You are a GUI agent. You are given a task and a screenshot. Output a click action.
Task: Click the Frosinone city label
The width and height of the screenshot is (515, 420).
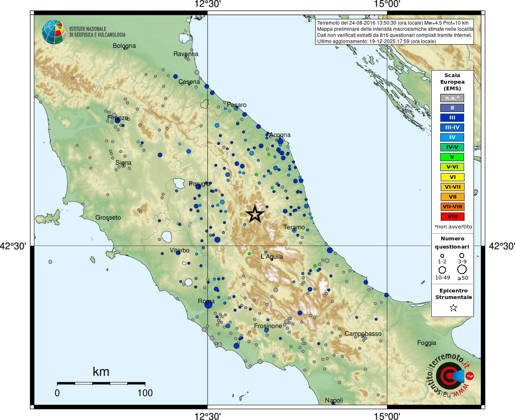pos(268,326)
